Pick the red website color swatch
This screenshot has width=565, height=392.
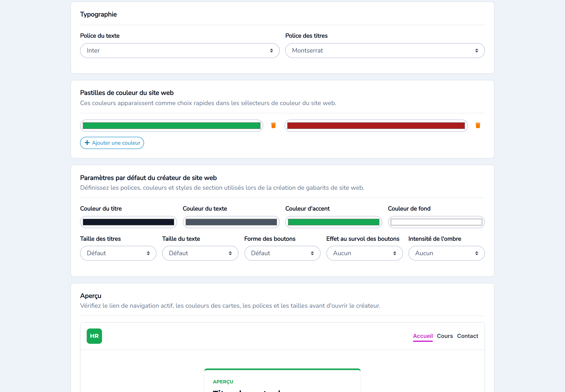pos(376,126)
